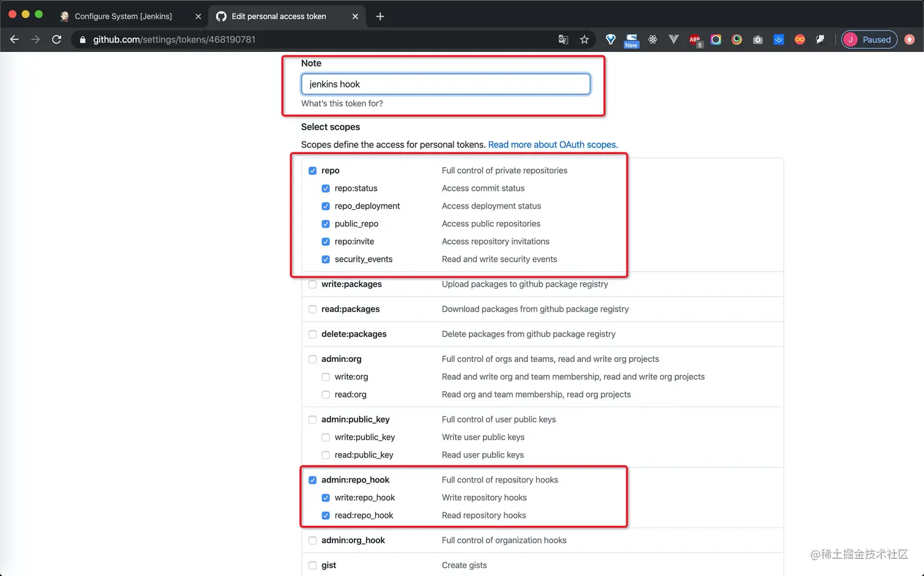Click the 'Read and write security events' text
Viewport: 924px width, 576px height.
point(499,259)
